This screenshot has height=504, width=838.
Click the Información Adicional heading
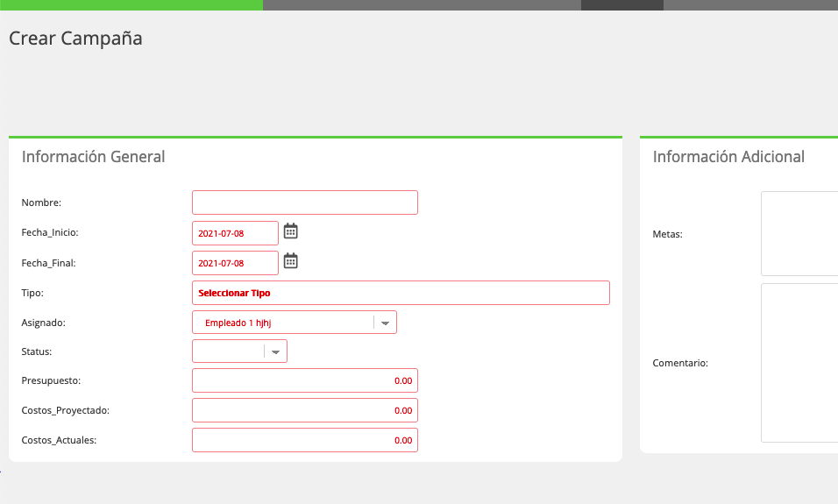click(728, 157)
